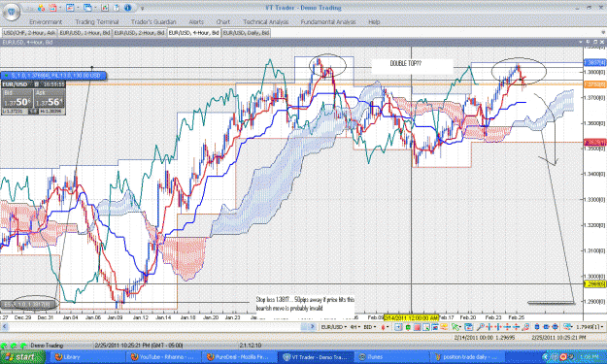The image size is (607, 364).
Task: Click the second vertical scale arrows icon
Action: 516,327
